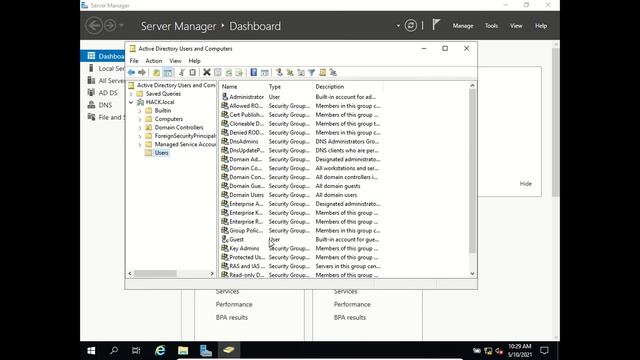The width and height of the screenshot is (640, 360).
Task: Open the Server Manager notifications flag
Action: [436, 25]
